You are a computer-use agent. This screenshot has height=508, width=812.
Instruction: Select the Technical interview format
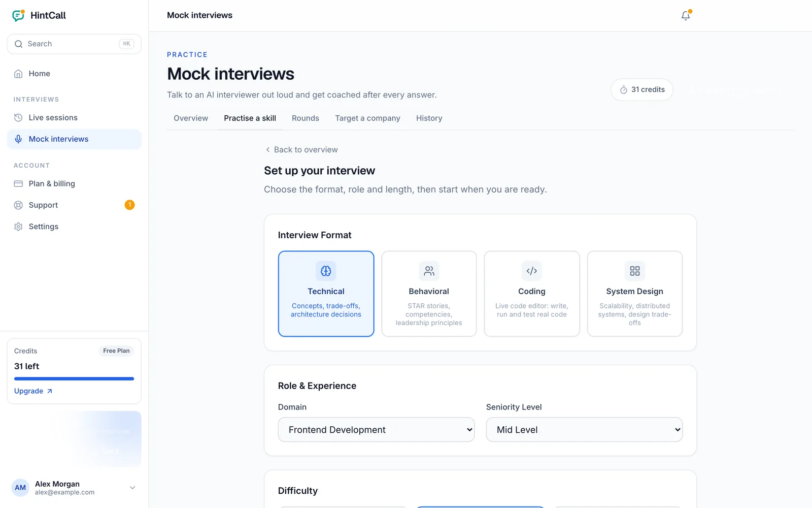coord(326,294)
